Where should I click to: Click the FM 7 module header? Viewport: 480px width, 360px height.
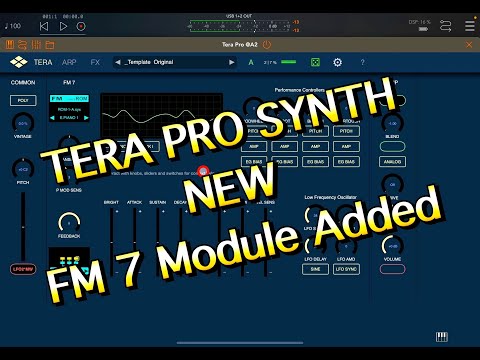69,82
